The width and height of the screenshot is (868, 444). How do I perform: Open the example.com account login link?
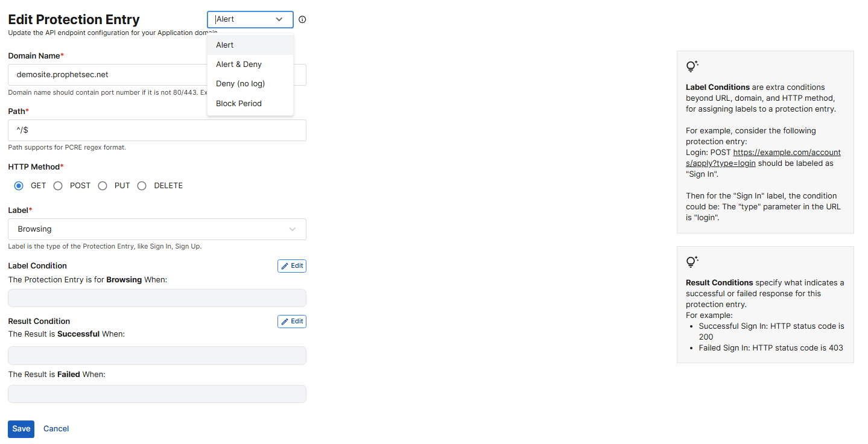click(x=785, y=153)
